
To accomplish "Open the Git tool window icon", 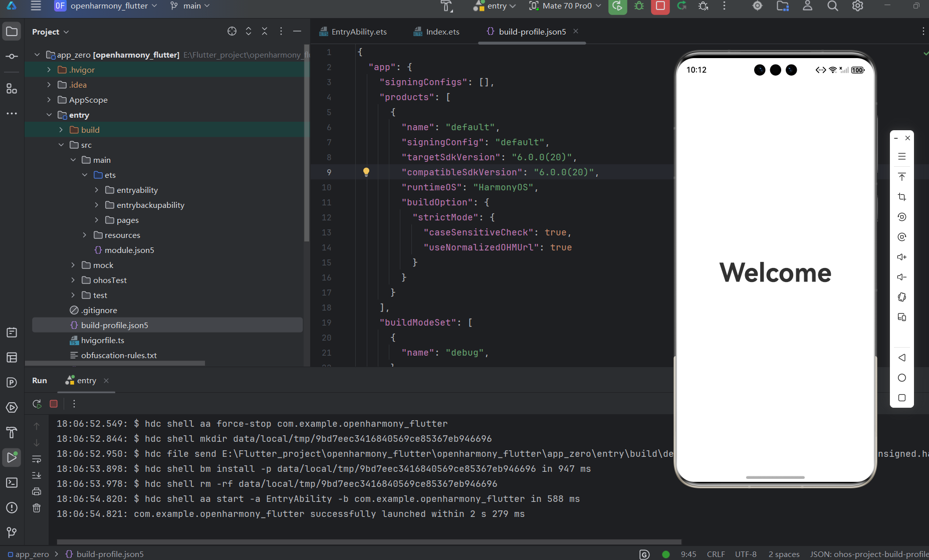I will [12, 532].
